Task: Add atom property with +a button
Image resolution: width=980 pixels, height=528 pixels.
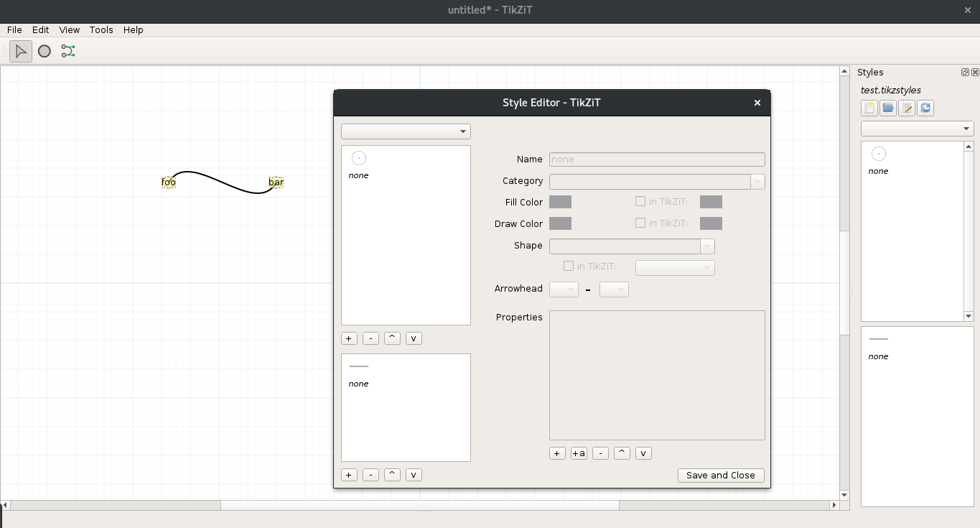Action: (579, 453)
